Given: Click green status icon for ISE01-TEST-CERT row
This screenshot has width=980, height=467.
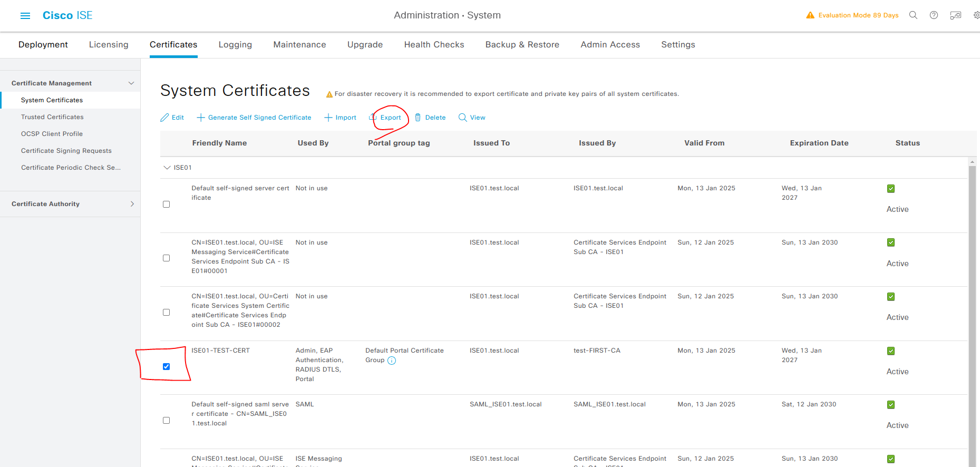Looking at the screenshot, I should 891,351.
